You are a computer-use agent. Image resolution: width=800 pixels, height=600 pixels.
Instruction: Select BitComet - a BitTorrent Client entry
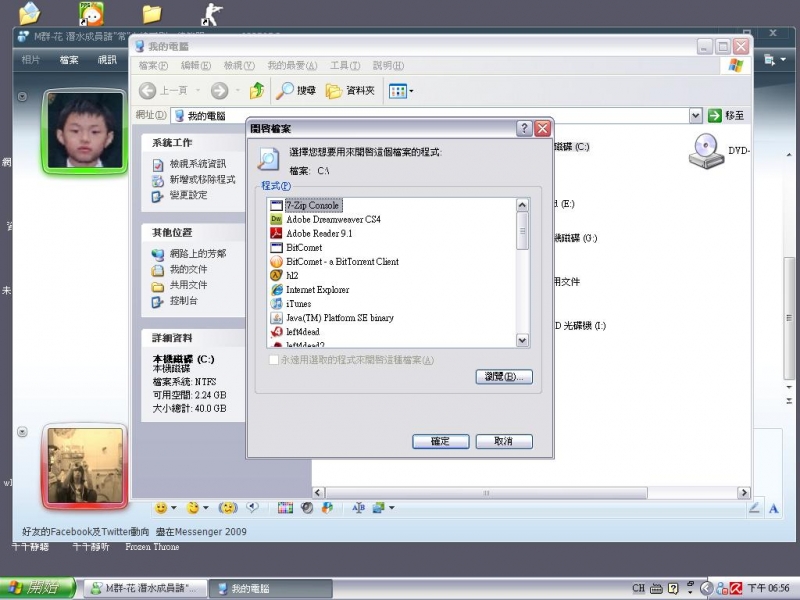point(342,261)
